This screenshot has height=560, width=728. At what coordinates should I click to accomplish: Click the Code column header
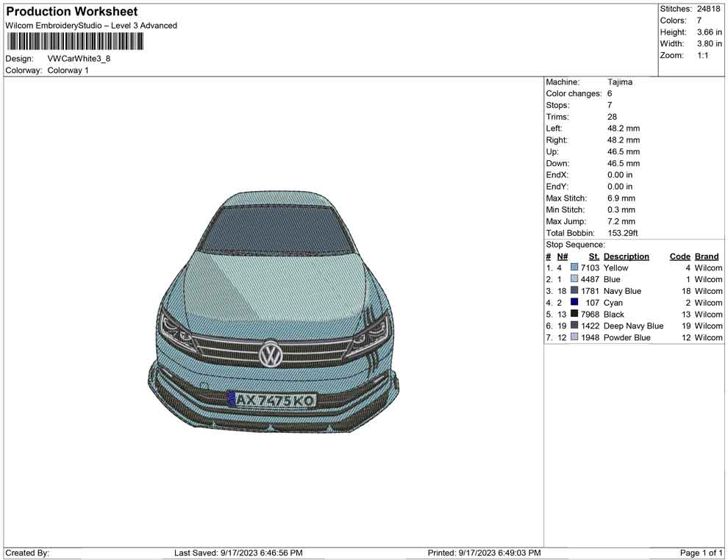tap(680, 256)
